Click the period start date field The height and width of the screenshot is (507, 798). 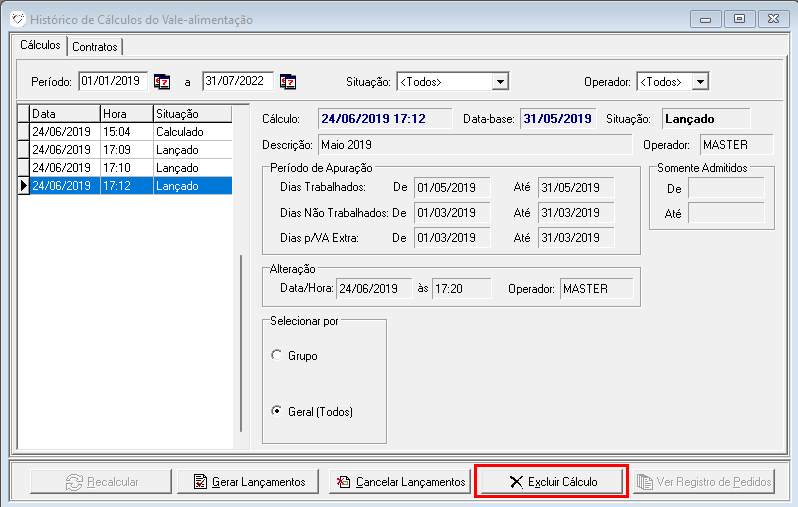(113, 81)
